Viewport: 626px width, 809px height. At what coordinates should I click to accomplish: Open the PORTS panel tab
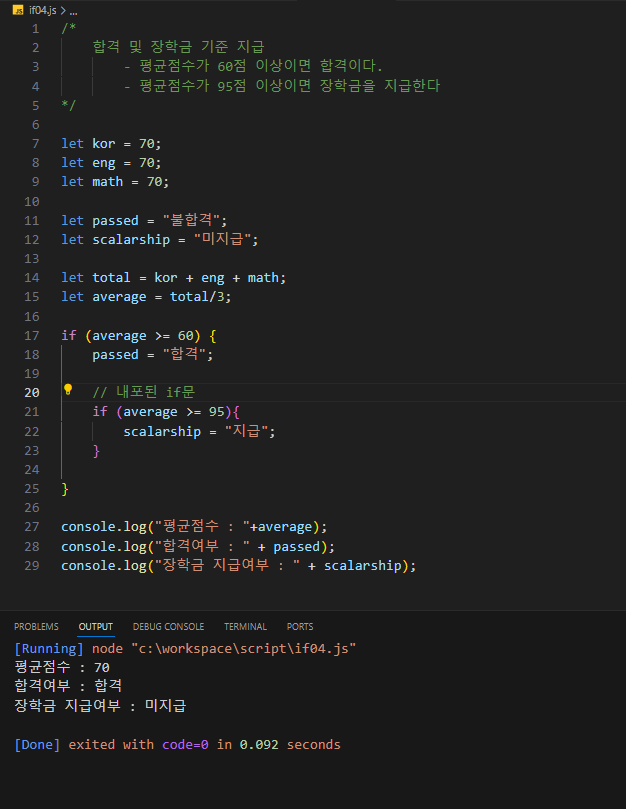pyautogui.click(x=300, y=626)
